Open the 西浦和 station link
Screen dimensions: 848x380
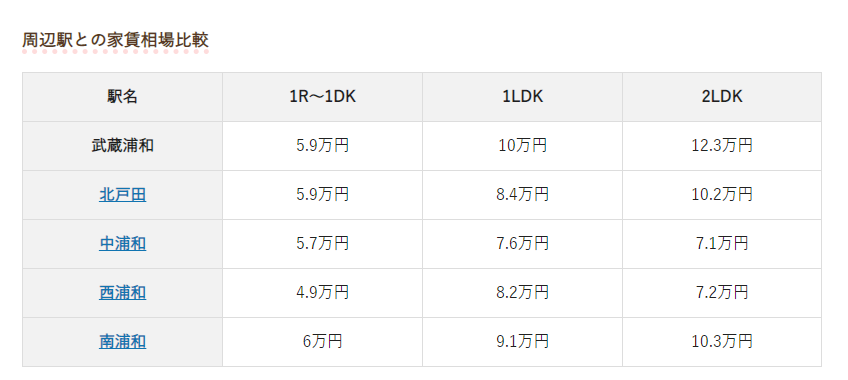122,293
